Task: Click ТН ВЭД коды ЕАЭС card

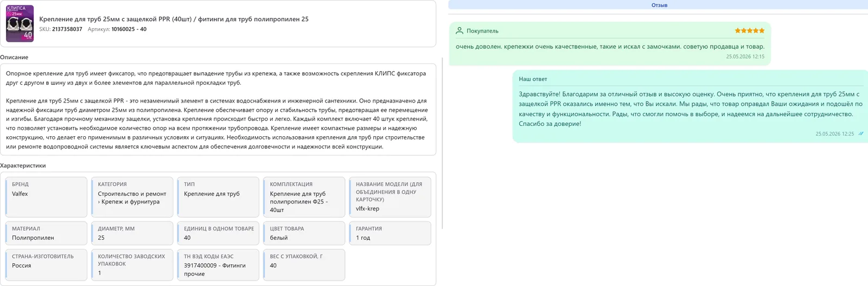Action: [218, 265]
